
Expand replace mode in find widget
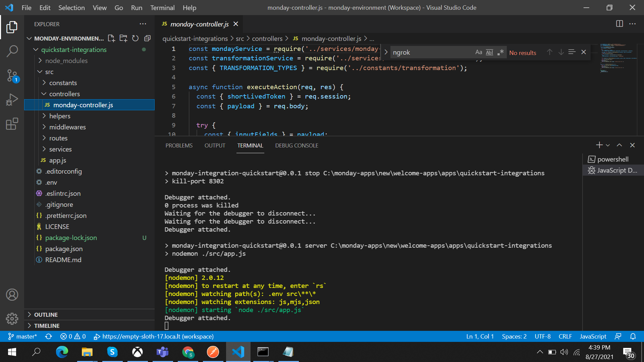(386, 52)
